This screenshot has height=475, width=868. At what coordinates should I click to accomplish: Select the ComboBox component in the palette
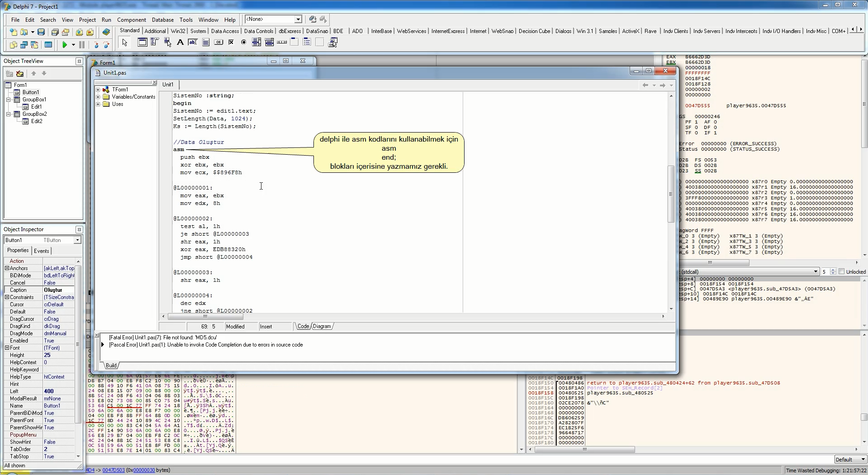coord(269,43)
